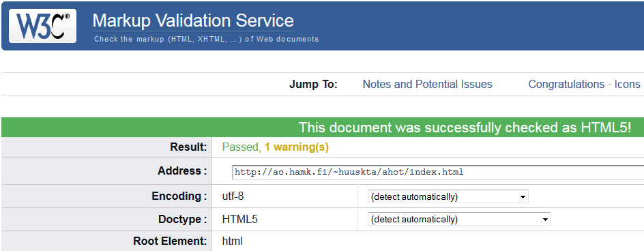Click the 'Jump To:' label
The image size is (644, 251).
[313, 84]
